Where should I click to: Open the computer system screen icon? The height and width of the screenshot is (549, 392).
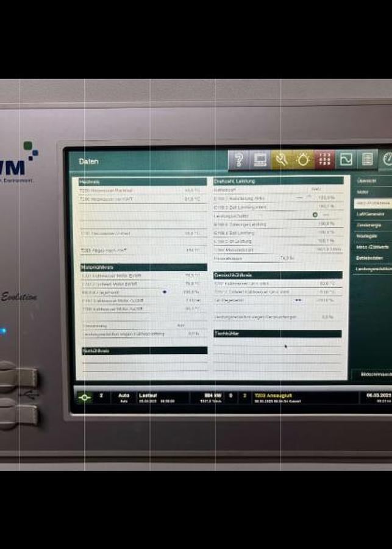260,160
